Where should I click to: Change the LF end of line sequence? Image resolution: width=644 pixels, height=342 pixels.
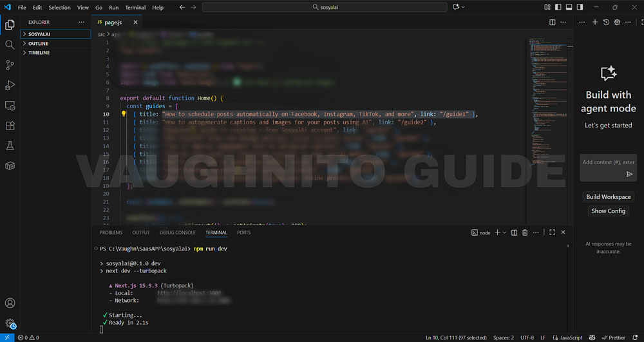543,337
